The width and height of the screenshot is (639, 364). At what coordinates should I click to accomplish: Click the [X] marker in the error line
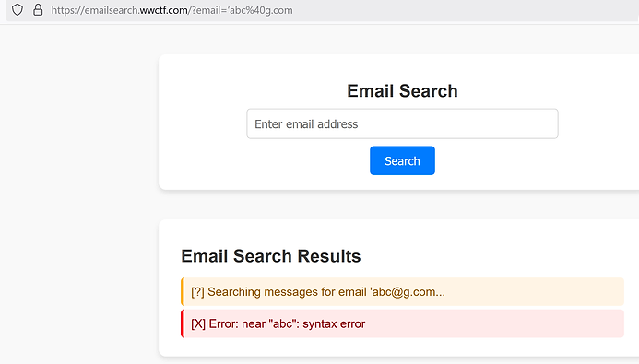[198, 323]
